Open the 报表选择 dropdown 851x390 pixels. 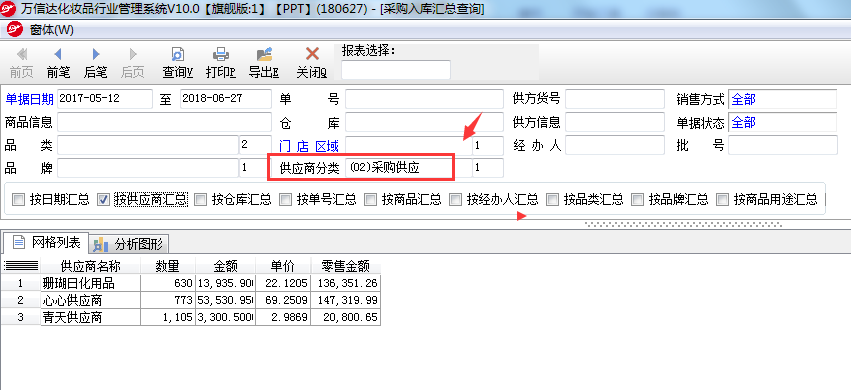pyautogui.click(x=396, y=69)
